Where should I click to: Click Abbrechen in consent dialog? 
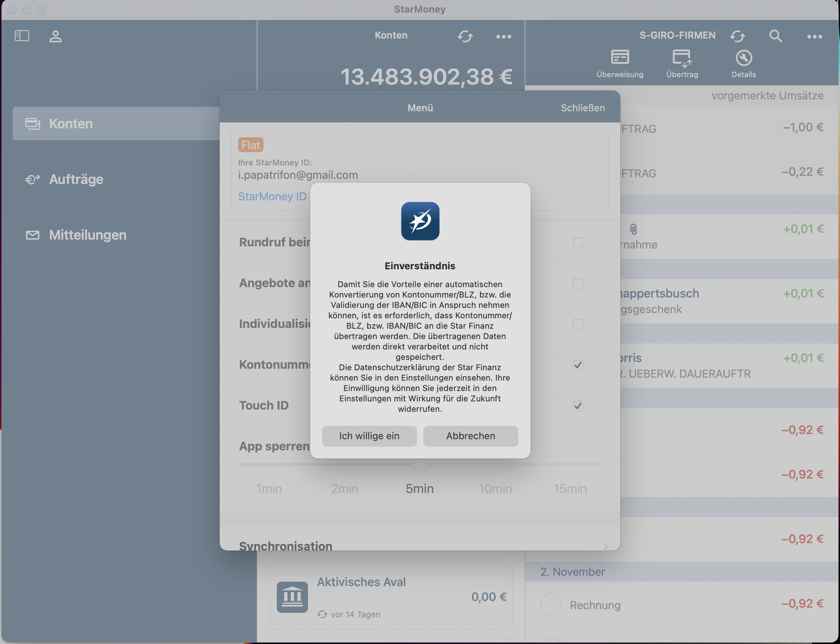(x=470, y=436)
